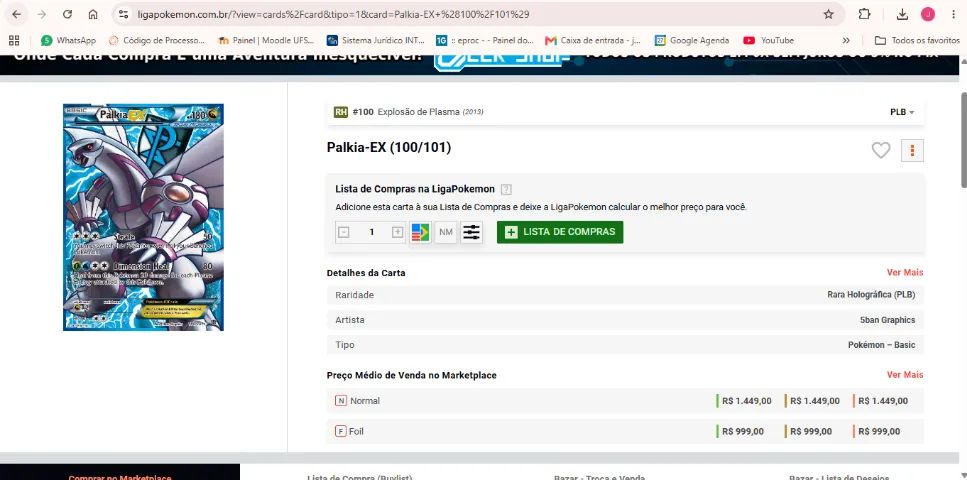Open Gmail Caixa de entrada bookmark
The width and height of the screenshot is (967, 480).
[593, 40]
